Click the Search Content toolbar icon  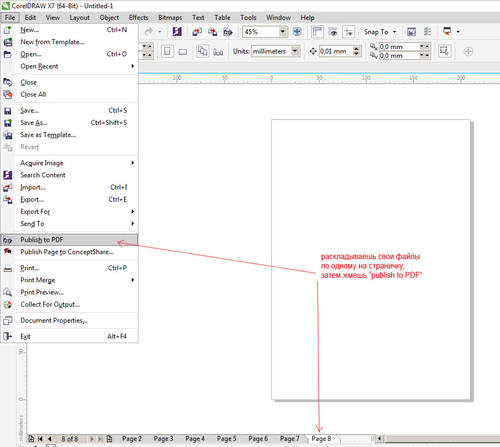coord(177,32)
